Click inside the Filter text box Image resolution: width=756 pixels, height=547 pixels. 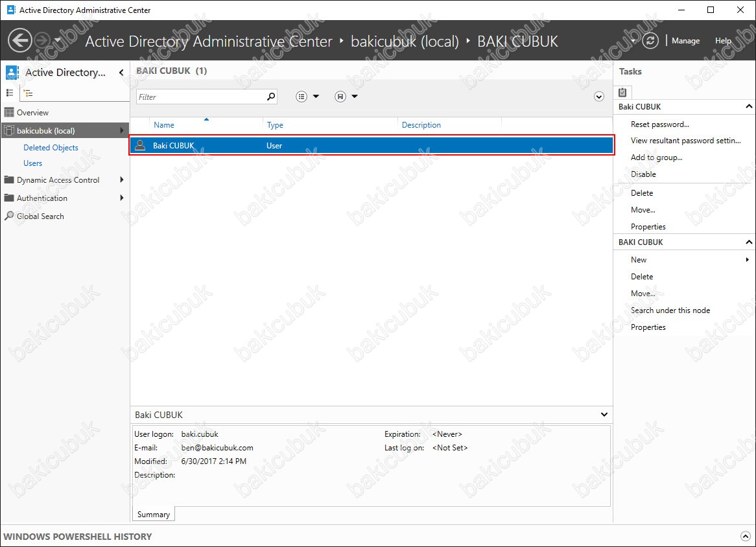[200, 97]
